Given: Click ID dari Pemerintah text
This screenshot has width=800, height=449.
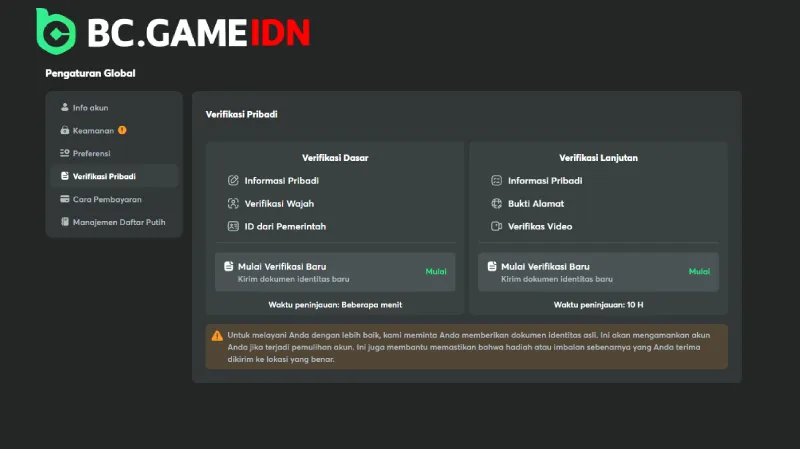Looking at the screenshot, I should tap(285, 227).
